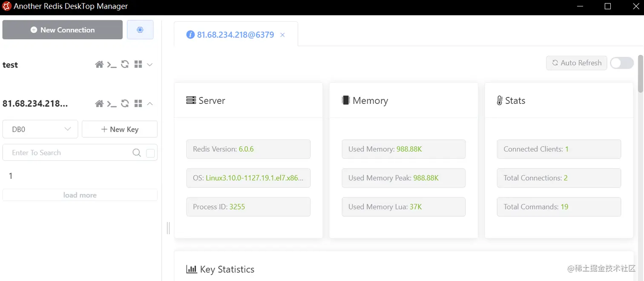Open home dashboard for test connection
The width and height of the screenshot is (644, 281).
[99, 65]
